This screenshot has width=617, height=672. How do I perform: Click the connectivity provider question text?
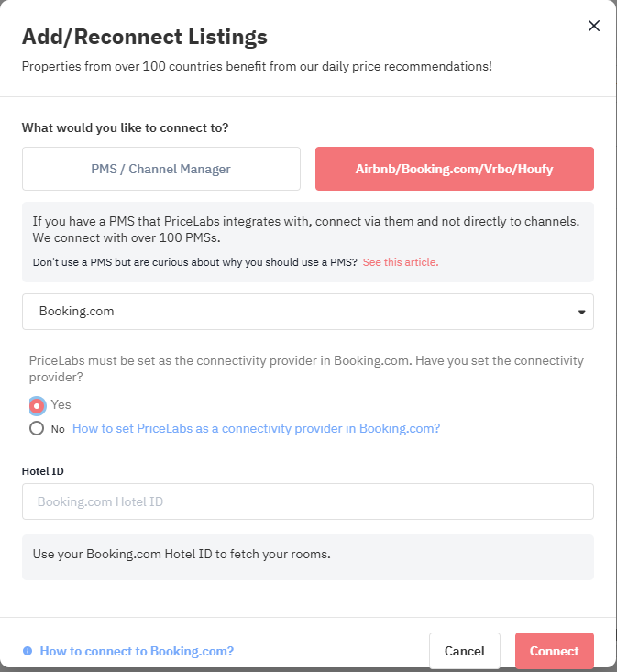(306, 369)
